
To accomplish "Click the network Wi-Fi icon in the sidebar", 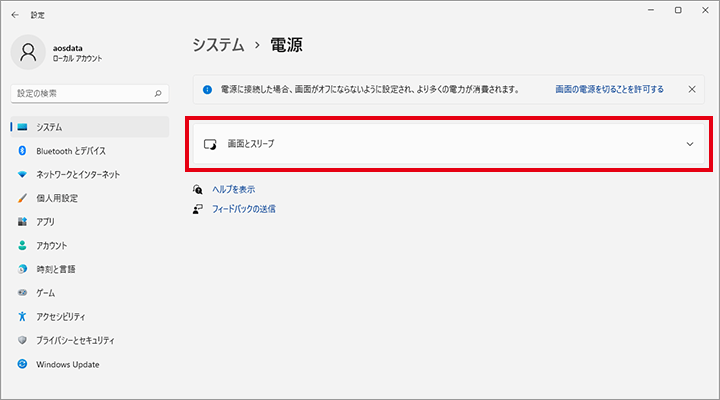I will pos(22,175).
